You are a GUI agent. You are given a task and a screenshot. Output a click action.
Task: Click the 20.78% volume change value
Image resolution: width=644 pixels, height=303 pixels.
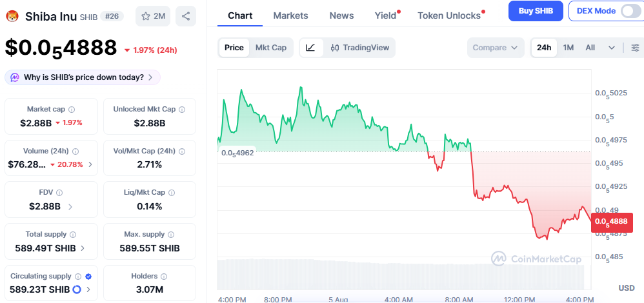(66, 164)
